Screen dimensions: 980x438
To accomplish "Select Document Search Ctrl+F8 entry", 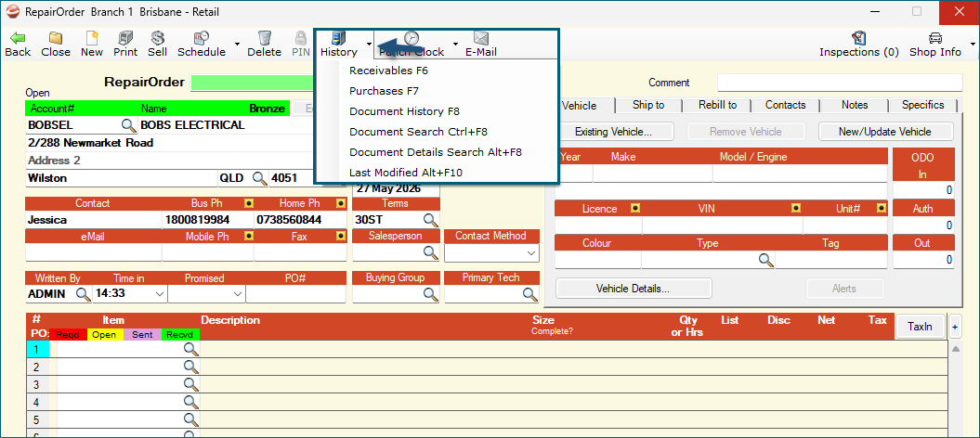I will coord(419,133).
